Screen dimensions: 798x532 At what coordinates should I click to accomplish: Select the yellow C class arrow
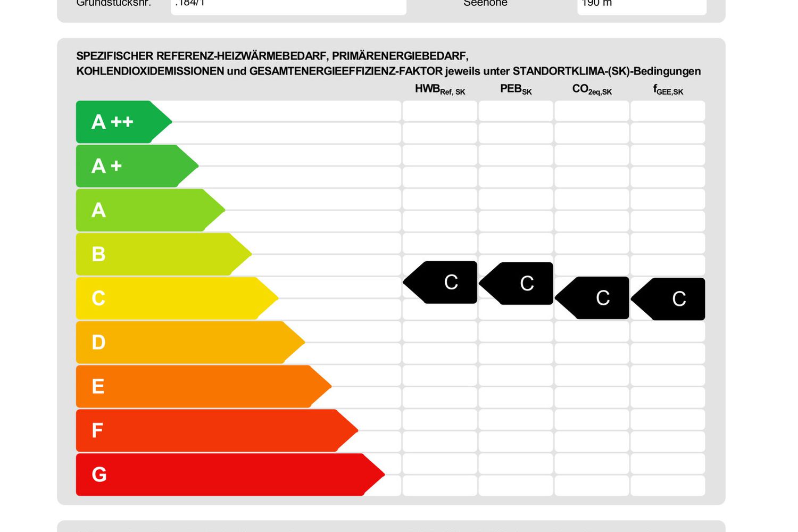(x=177, y=298)
